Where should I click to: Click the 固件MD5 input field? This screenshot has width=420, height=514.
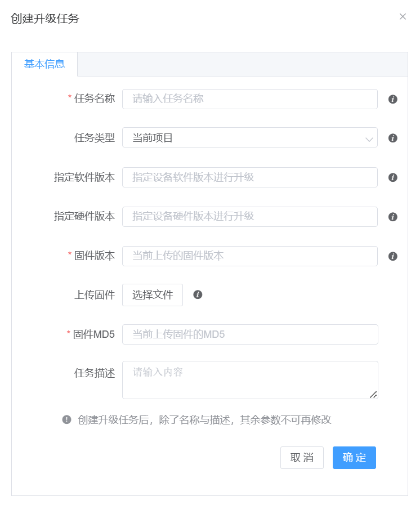(x=249, y=334)
